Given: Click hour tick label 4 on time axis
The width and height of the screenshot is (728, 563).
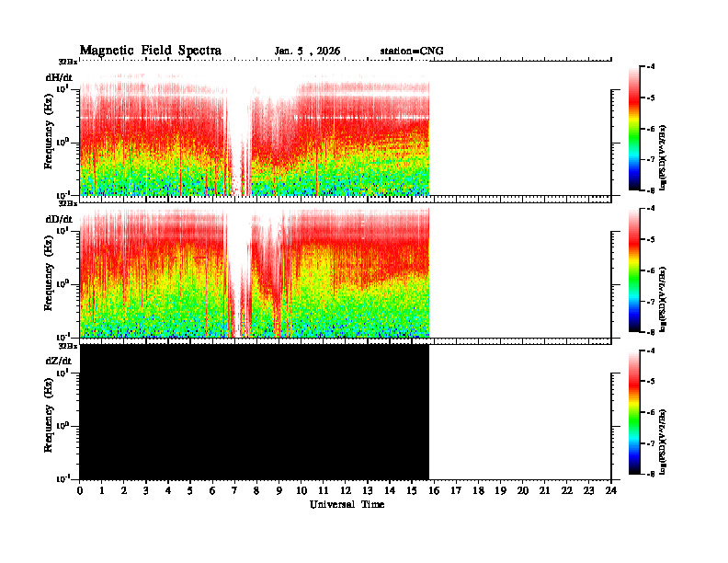Looking at the screenshot, I should point(168,491).
